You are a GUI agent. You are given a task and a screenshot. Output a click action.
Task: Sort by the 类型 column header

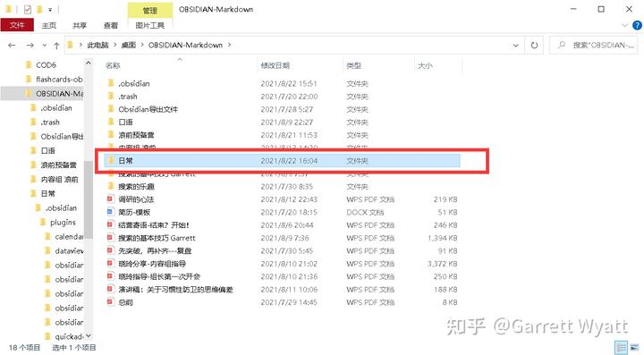[x=353, y=65]
